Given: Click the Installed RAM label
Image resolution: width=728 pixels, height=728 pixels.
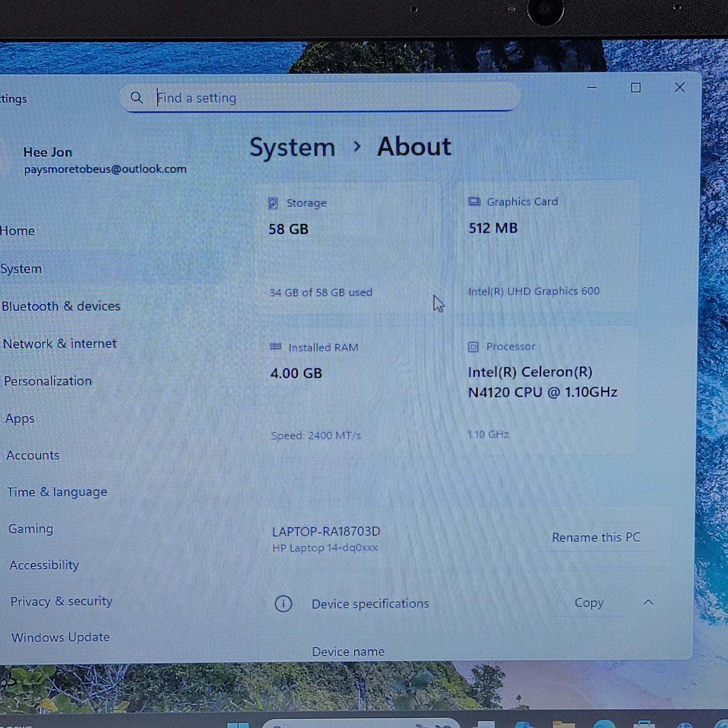Looking at the screenshot, I should pos(323,348).
